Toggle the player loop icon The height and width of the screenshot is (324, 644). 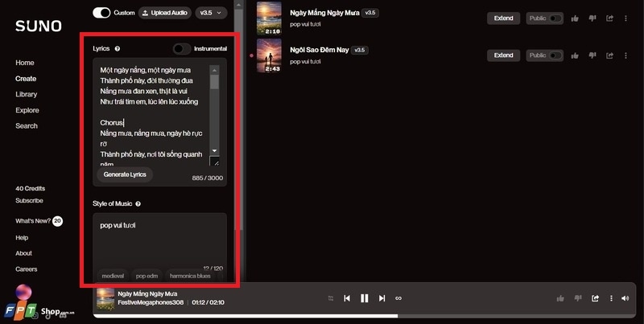pos(398,298)
